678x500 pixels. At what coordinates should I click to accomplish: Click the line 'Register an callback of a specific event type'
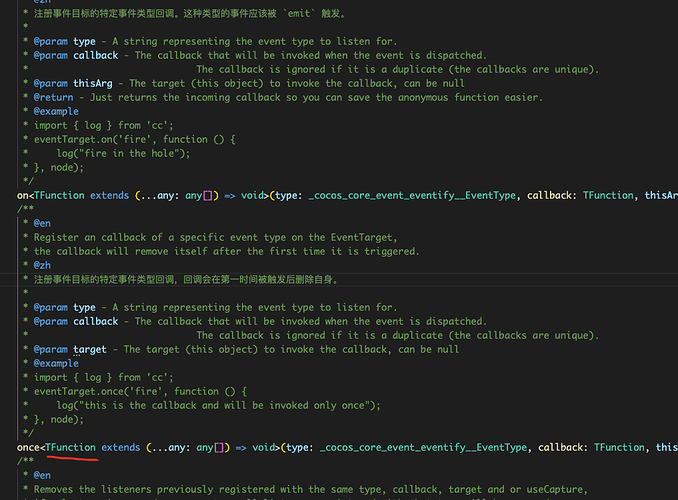pyautogui.click(x=215, y=237)
